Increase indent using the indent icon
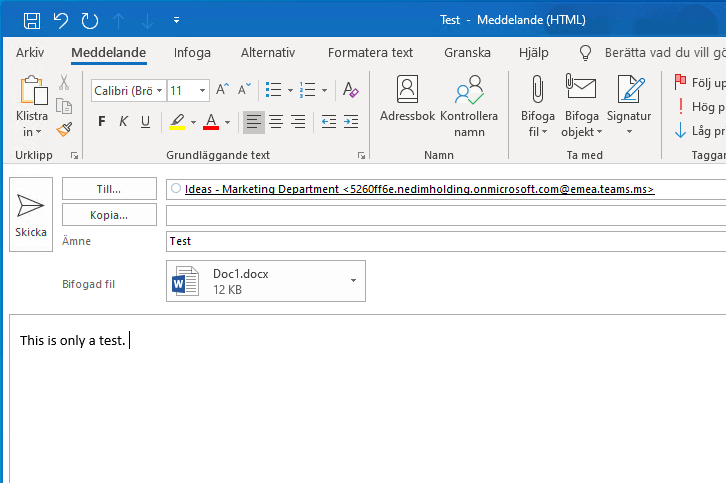 (349, 122)
